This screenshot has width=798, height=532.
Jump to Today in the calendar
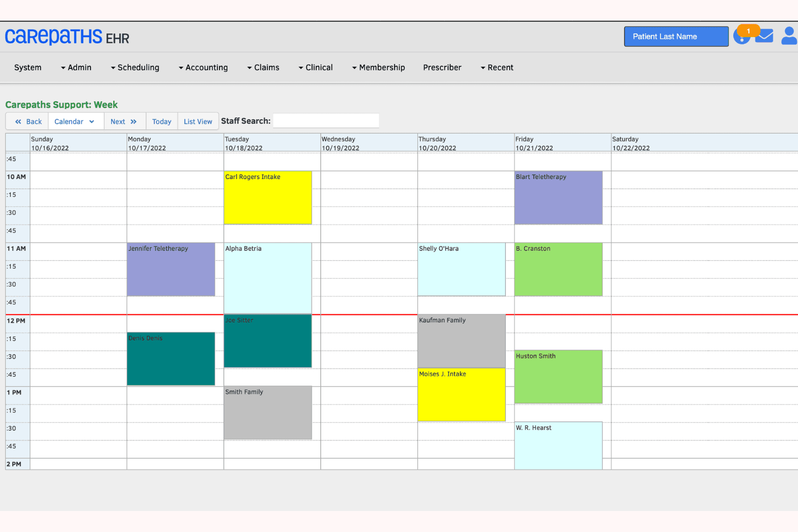click(162, 122)
